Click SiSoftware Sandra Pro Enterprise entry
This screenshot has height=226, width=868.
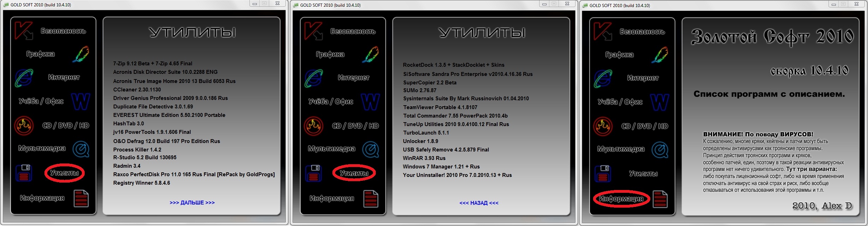pyautogui.click(x=468, y=74)
